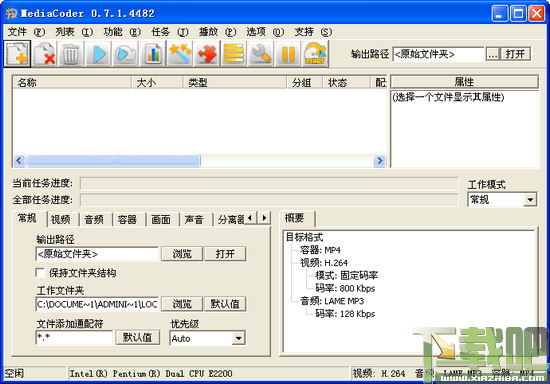This screenshot has width=550, height=384.
Task: Click the Remove File icon with red X
Action: coord(45,54)
